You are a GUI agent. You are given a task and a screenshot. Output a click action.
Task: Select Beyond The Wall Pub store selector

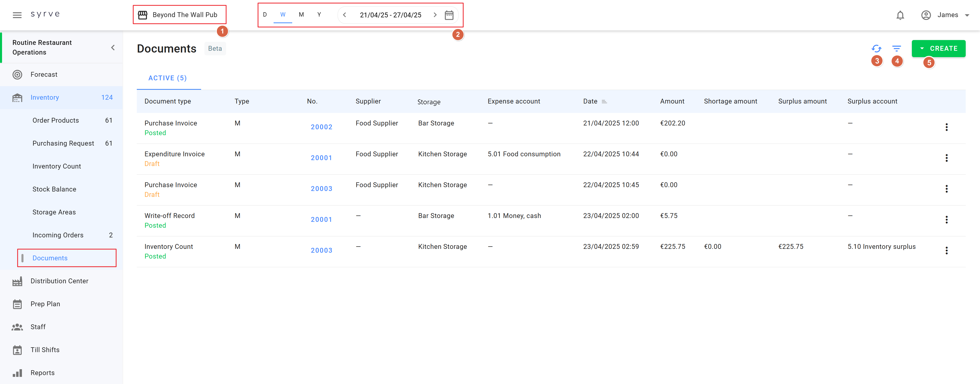pyautogui.click(x=179, y=15)
